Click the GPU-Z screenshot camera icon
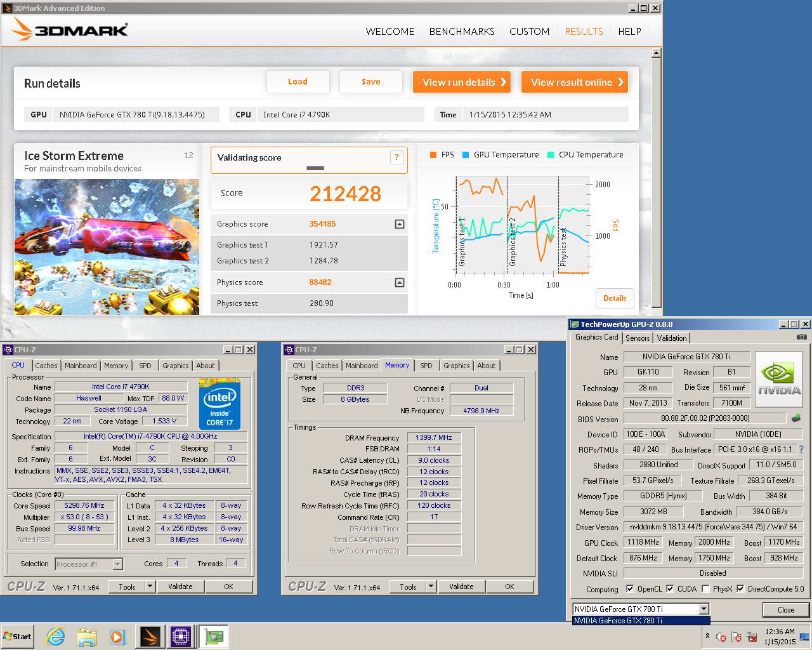 [x=802, y=337]
